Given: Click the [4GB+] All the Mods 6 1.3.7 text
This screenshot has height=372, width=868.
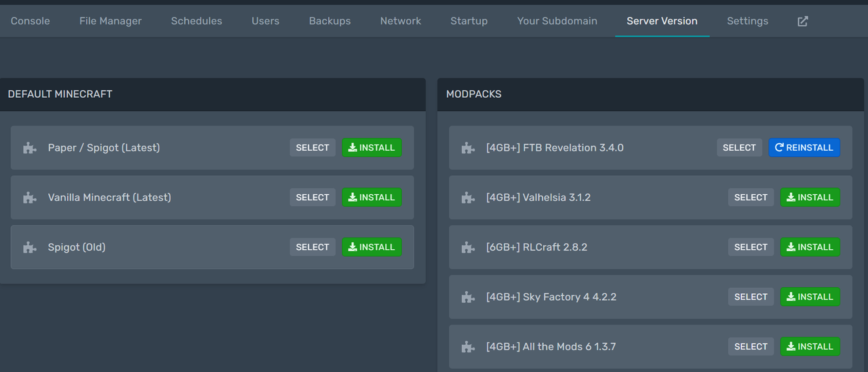Looking at the screenshot, I should [x=551, y=347].
